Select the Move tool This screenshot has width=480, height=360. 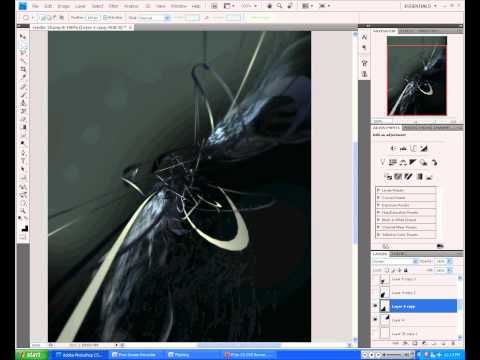pyautogui.click(x=23, y=36)
